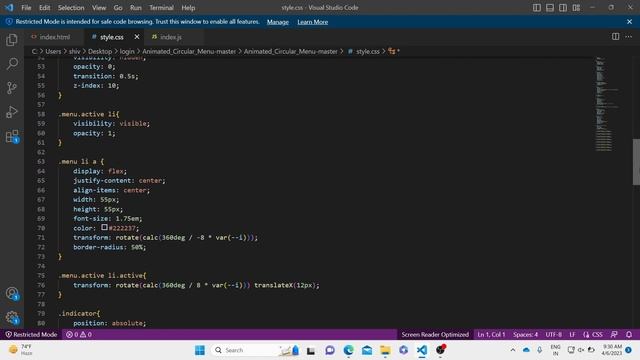The height and width of the screenshot is (360, 640).
Task: Click the code minimap preview
Action: coord(607,104)
